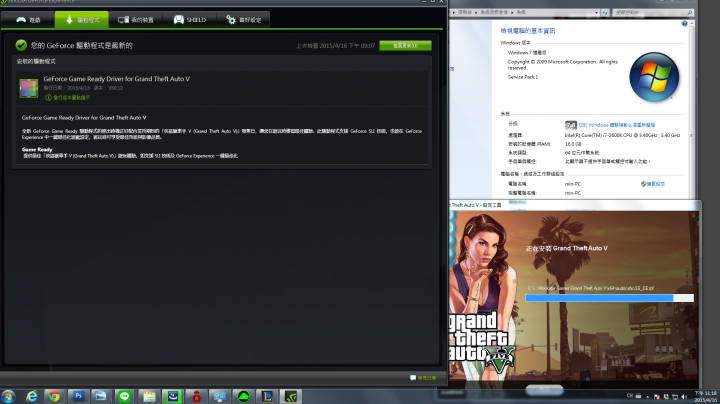
Task: Launch Internet Explorer from the taskbar
Action: pyautogui.click(x=31, y=396)
